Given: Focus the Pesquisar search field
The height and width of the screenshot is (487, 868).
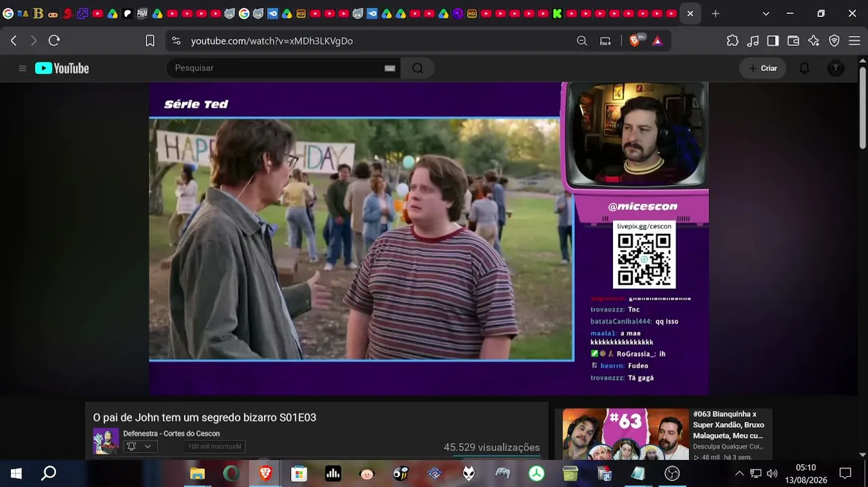Looking at the screenshot, I should click(276, 68).
